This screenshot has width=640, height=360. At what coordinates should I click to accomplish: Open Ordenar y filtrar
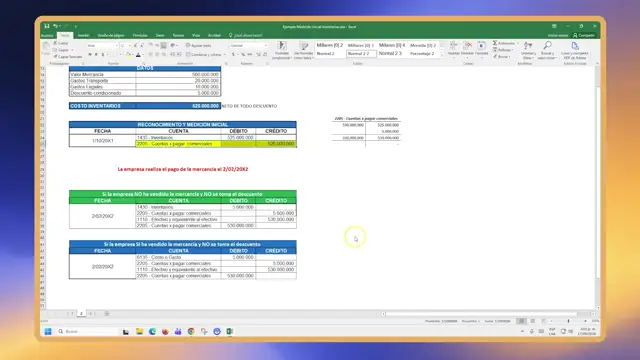(x=528, y=50)
